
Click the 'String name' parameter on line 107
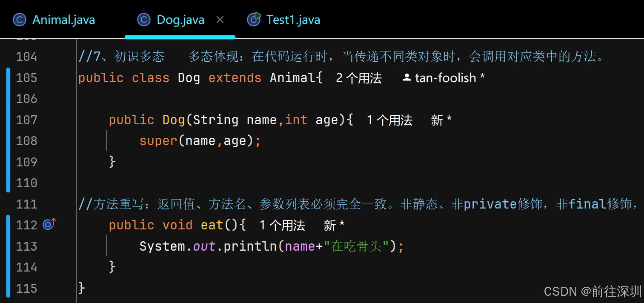coord(235,120)
